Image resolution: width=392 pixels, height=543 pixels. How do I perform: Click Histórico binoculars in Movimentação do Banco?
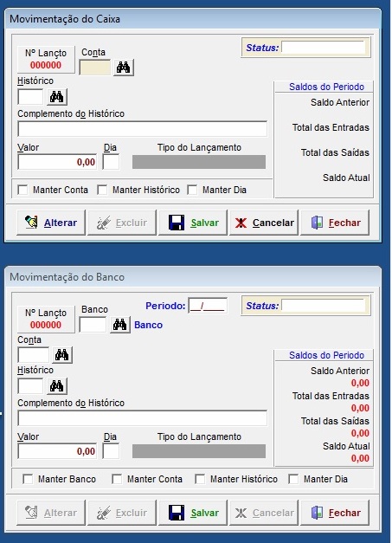[x=57, y=386]
